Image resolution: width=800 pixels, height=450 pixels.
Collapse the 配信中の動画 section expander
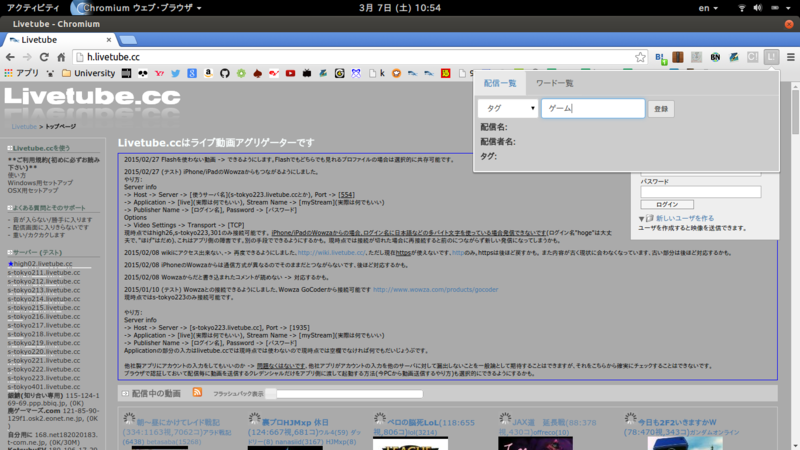click(x=125, y=393)
